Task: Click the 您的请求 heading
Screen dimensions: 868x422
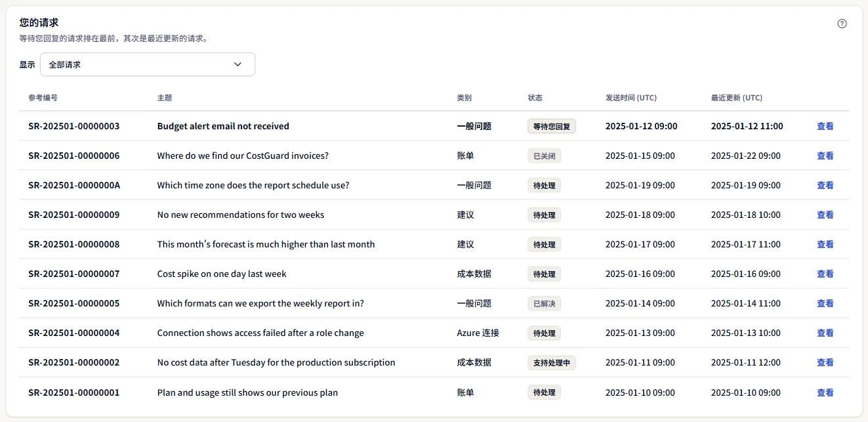Action: pos(39,23)
